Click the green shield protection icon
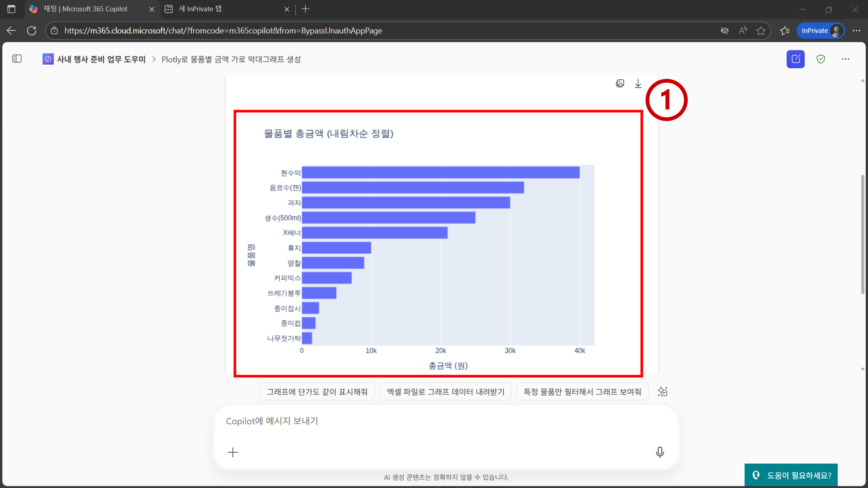The width and height of the screenshot is (868, 488). (820, 59)
